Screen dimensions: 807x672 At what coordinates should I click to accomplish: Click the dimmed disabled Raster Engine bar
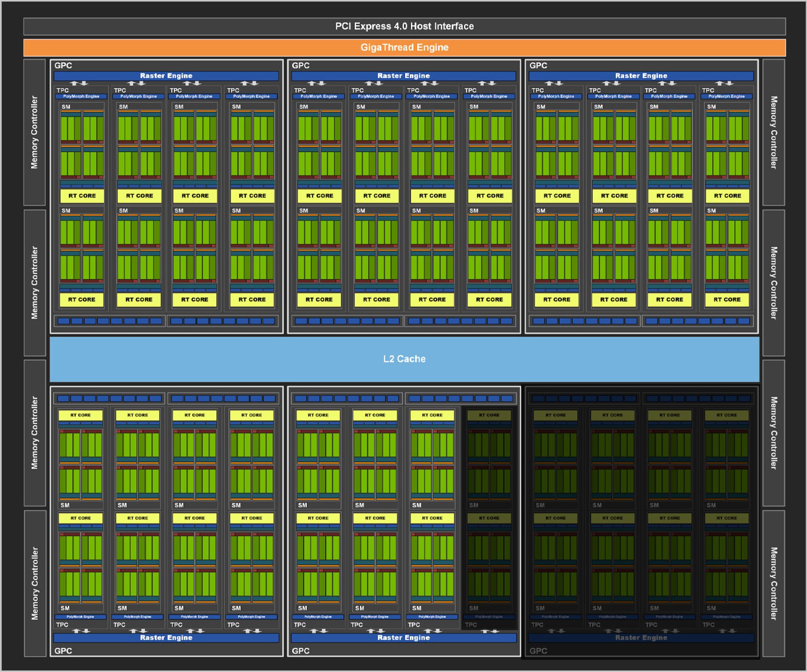coord(641,638)
